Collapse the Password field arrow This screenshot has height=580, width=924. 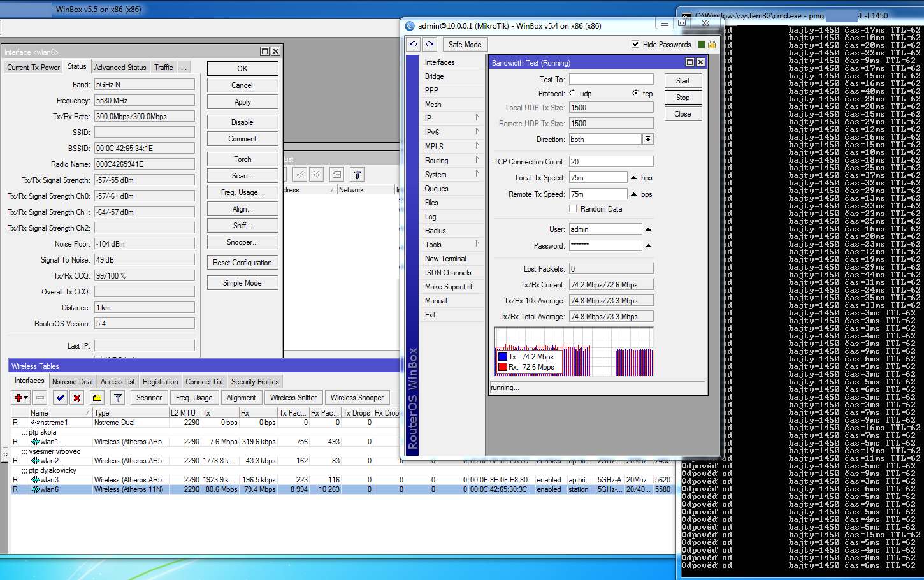(x=648, y=245)
